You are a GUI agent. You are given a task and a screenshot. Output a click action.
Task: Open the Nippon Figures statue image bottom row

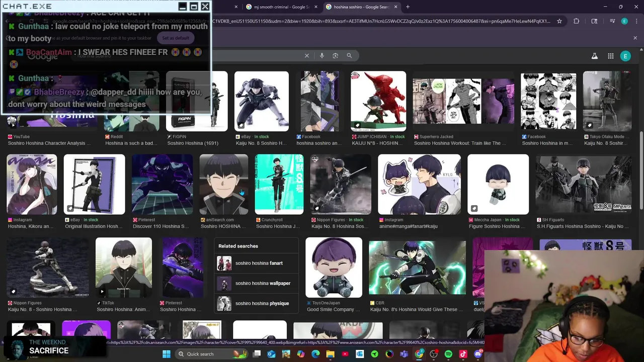(x=48, y=267)
